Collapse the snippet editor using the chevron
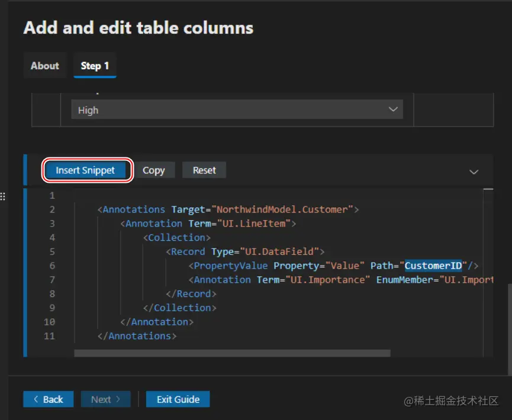The height and width of the screenshot is (420, 512). [474, 172]
